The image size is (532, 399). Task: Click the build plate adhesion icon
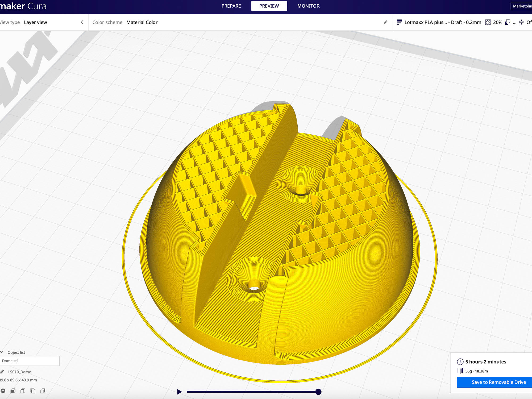[521, 22]
